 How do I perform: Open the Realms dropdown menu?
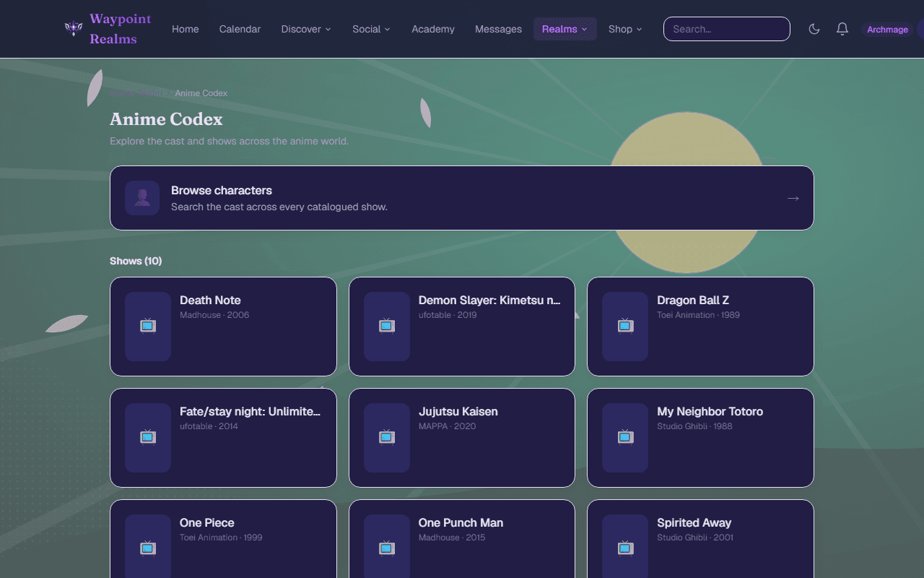565,29
